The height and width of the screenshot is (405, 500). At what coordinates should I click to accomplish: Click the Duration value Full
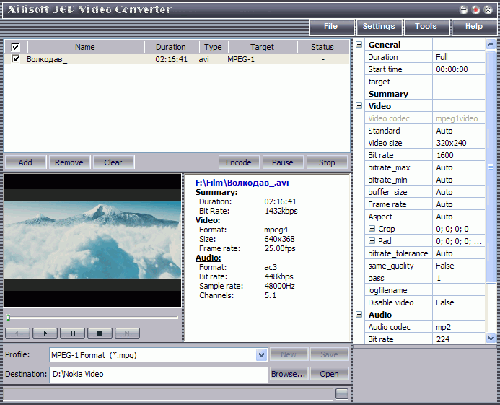click(x=458, y=57)
